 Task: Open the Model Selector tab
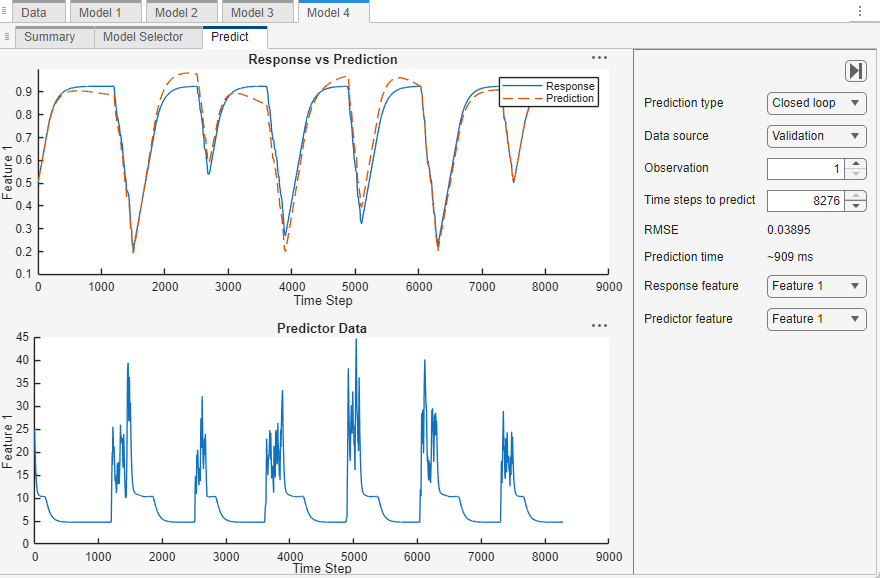143,37
